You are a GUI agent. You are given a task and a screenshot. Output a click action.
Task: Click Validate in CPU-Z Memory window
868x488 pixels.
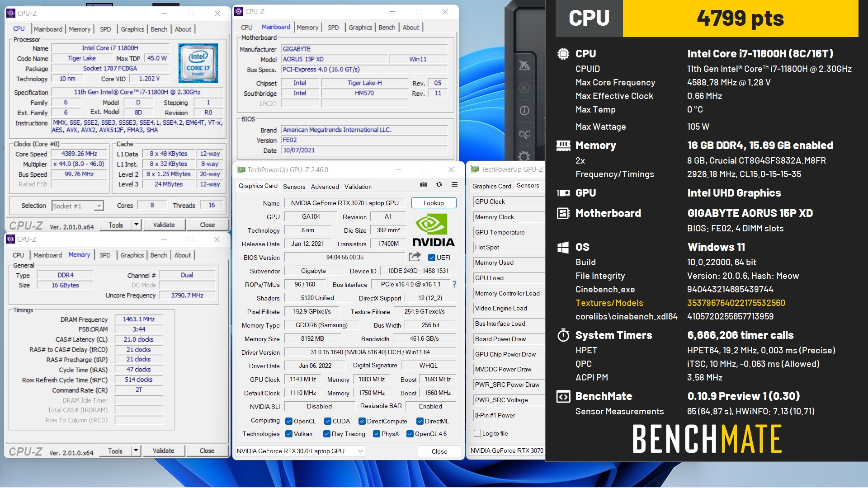[x=163, y=450]
